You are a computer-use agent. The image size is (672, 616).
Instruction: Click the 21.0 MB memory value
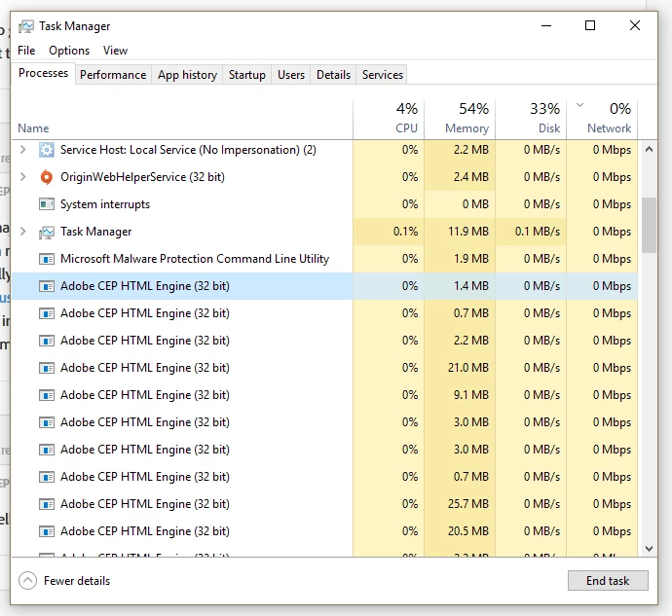(468, 368)
